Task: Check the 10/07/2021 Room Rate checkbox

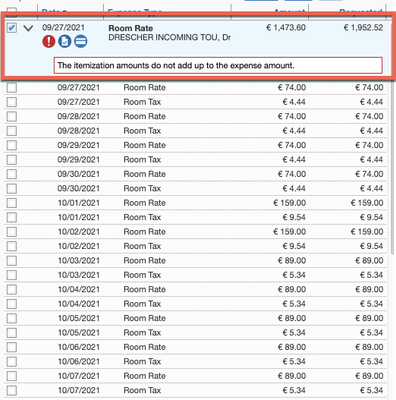Action: [x=12, y=376]
